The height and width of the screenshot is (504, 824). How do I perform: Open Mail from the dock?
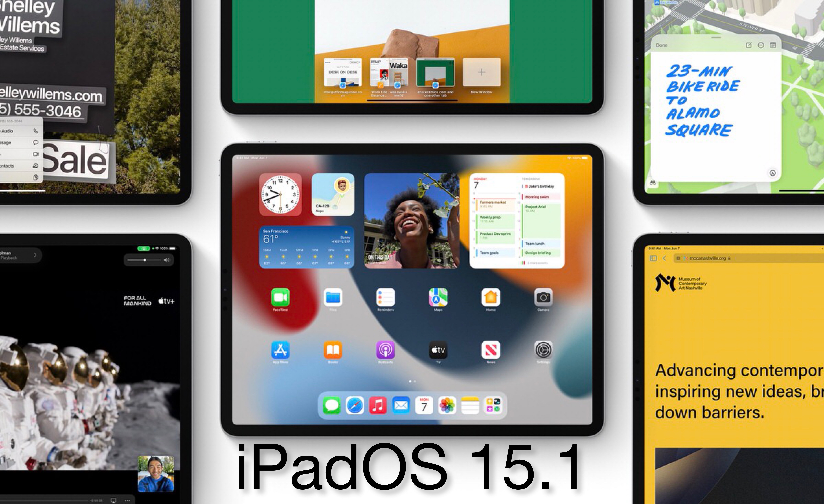(x=401, y=405)
